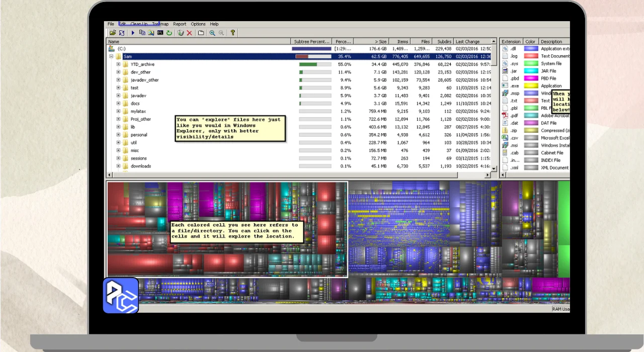Expand the YTD_archive folder
This screenshot has width=644, height=352.
click(119, 64)
